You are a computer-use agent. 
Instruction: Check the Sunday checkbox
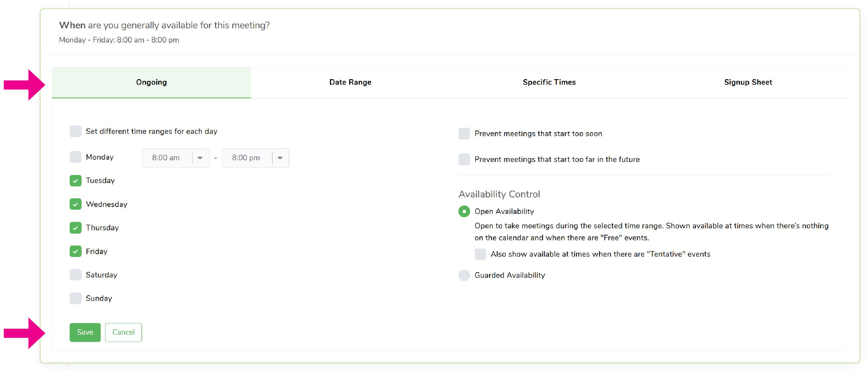[x=75, y=298]
